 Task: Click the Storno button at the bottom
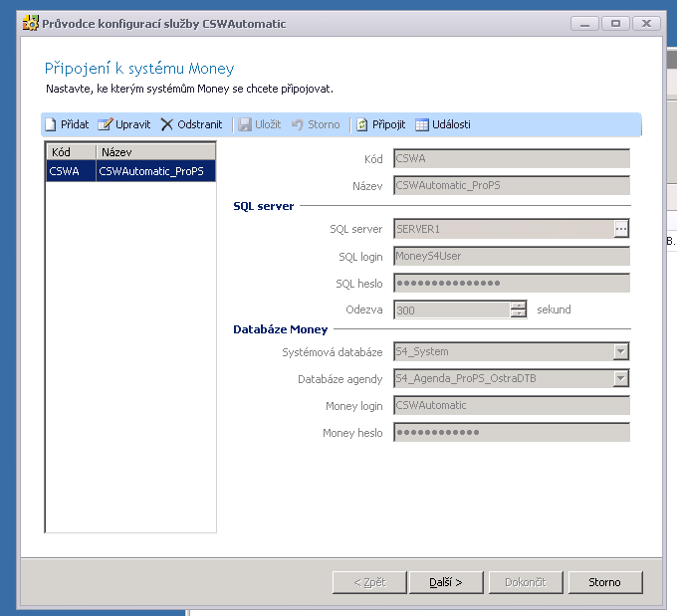click(x=604, y=582)
